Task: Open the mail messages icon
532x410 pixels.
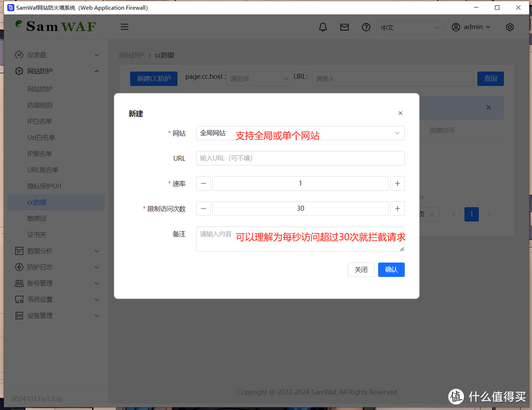Action: tap(344, 27)
